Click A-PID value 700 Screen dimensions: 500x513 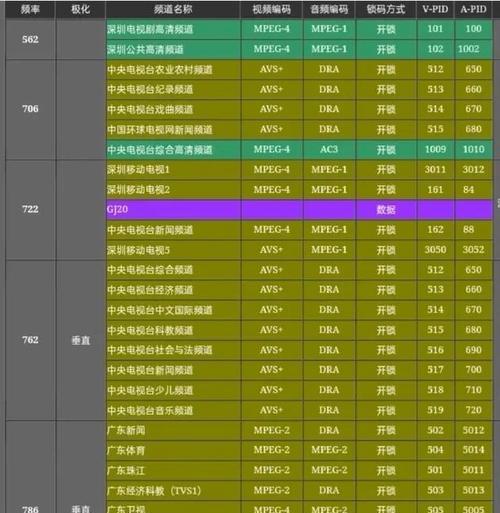coord(473,370)
